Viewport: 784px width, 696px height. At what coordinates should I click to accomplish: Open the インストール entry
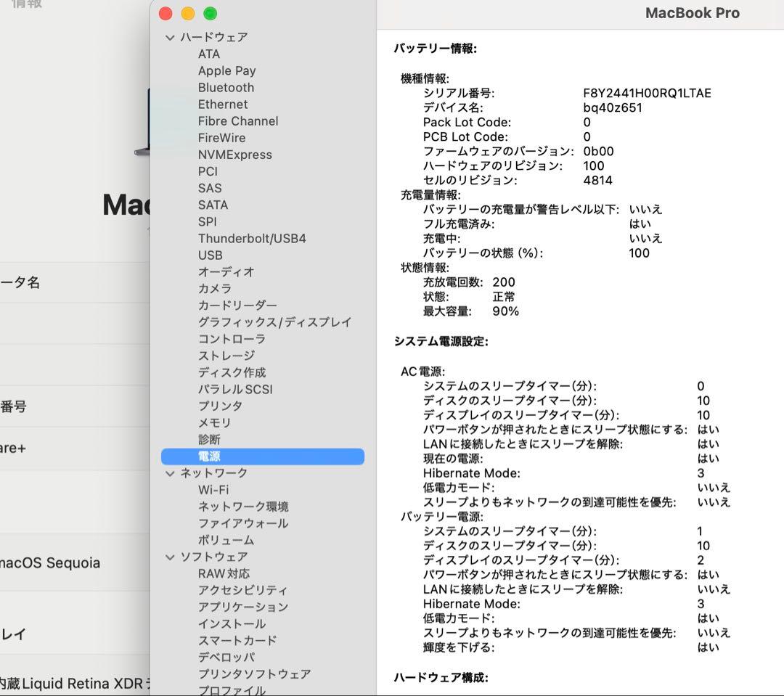click(x=232, y=624)
